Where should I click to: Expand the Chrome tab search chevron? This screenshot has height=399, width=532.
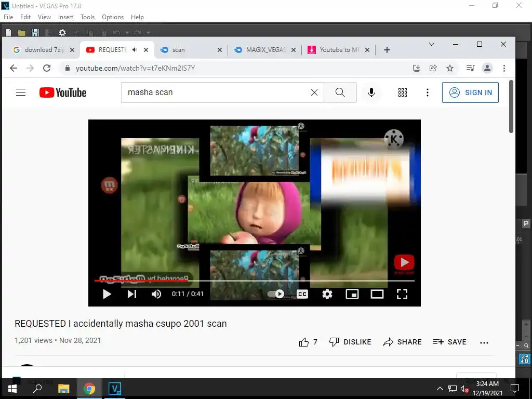click(432, 44)
